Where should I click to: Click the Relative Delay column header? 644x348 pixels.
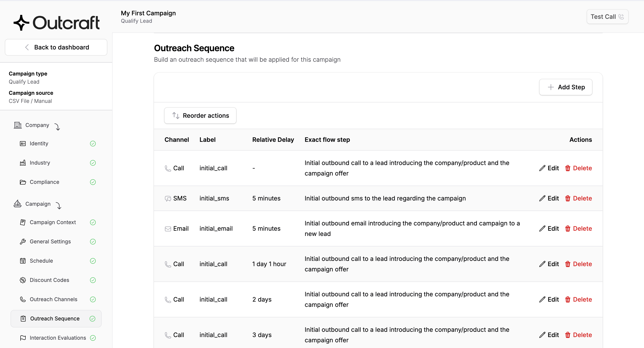(x=273, y=140)
